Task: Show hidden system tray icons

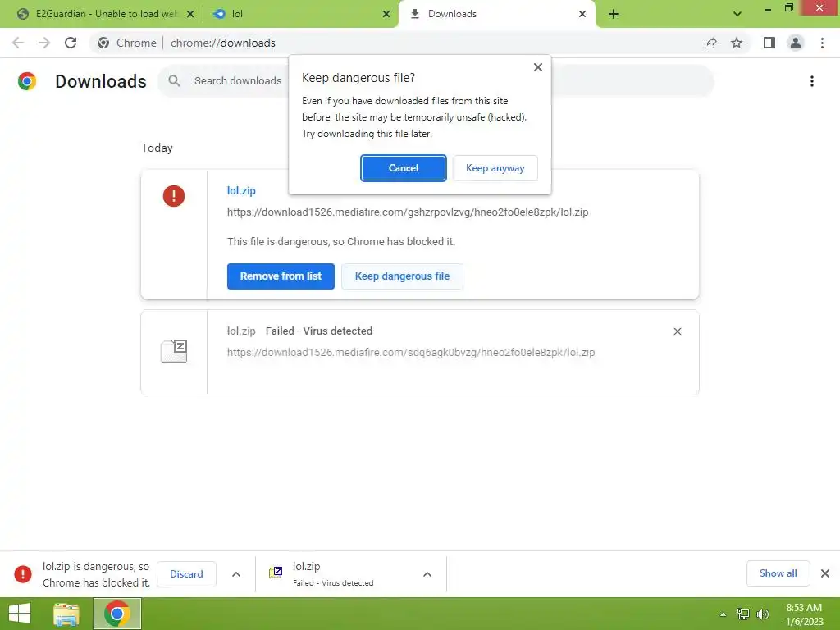Action: click(x=723, y=614)
